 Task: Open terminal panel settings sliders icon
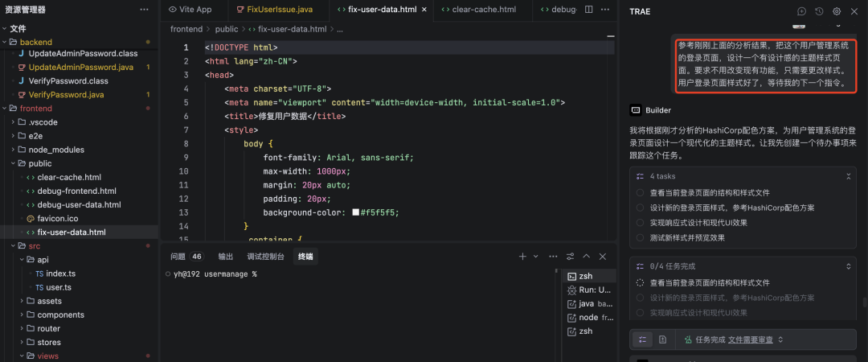coord(570,257)
